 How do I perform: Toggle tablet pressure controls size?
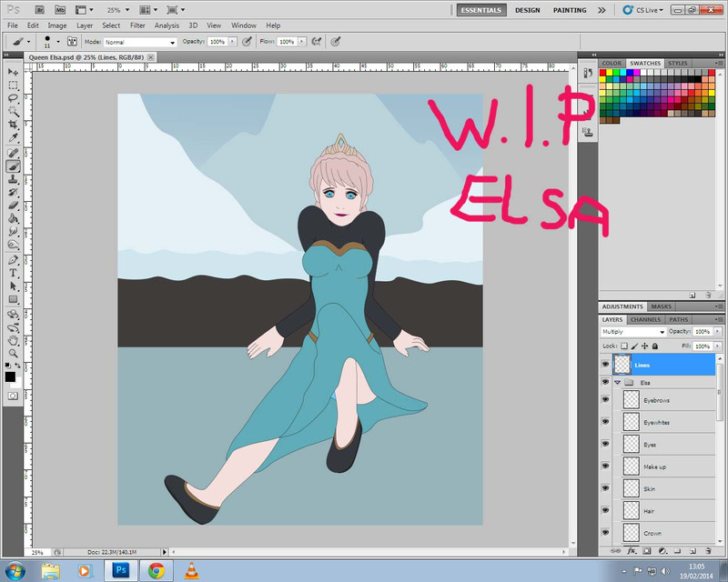[335, 42]
